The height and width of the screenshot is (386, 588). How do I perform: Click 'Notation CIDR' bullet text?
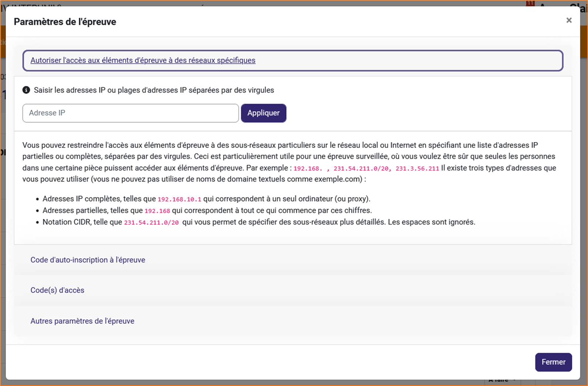coord(66,222)
